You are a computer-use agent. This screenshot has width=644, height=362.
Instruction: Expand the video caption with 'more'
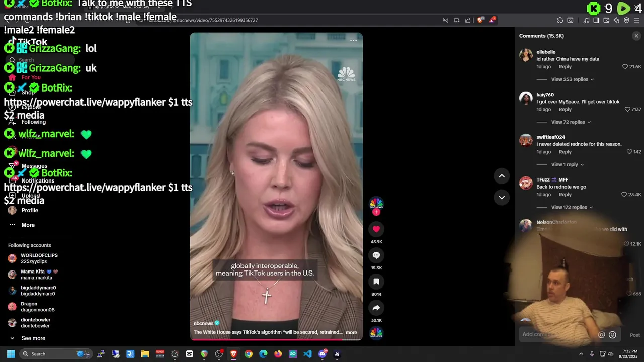(x=351, y=332)
